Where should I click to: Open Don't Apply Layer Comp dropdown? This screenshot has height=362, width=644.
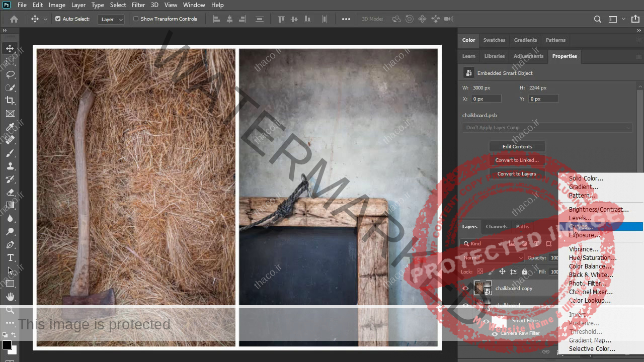[x=547, y=128]
